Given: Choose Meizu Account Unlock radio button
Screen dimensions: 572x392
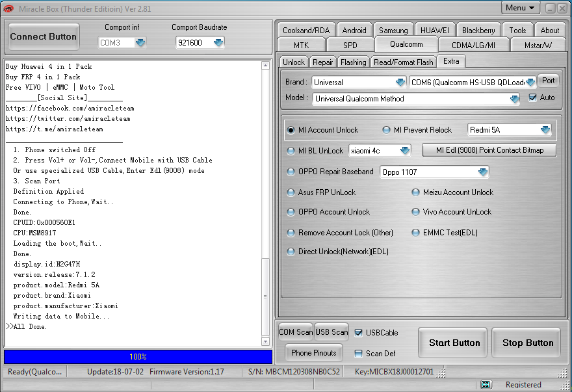Looking at the screenshot, I should tap(415, 192).
